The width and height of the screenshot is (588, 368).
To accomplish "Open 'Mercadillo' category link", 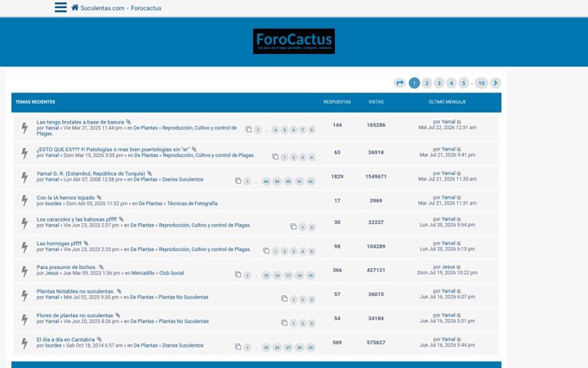I will click(x=143, y=273).
